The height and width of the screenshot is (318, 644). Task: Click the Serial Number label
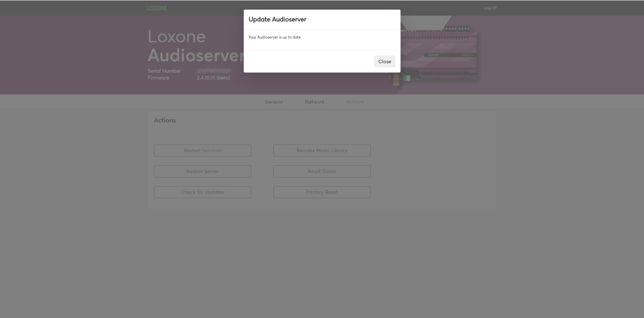click(x=164, y=71)
